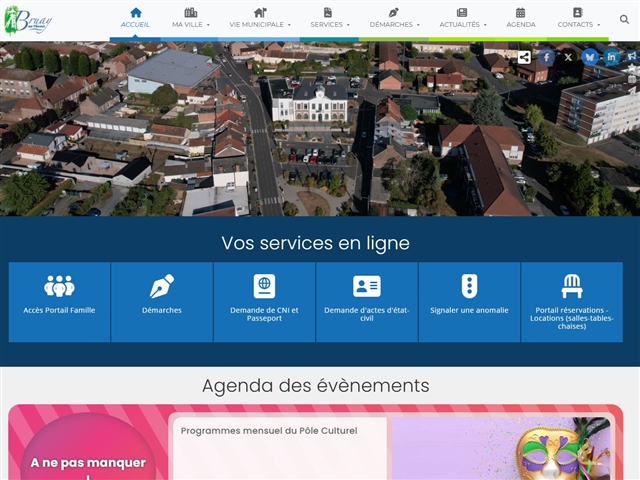
Task: Expand the Contacts dropdown arrow
Action: point(598,25)
